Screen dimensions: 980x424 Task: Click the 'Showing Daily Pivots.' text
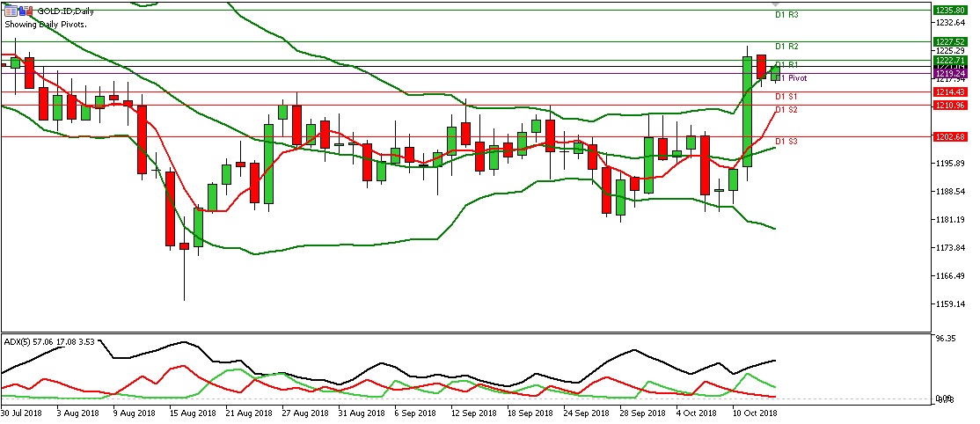click(46, 25)
